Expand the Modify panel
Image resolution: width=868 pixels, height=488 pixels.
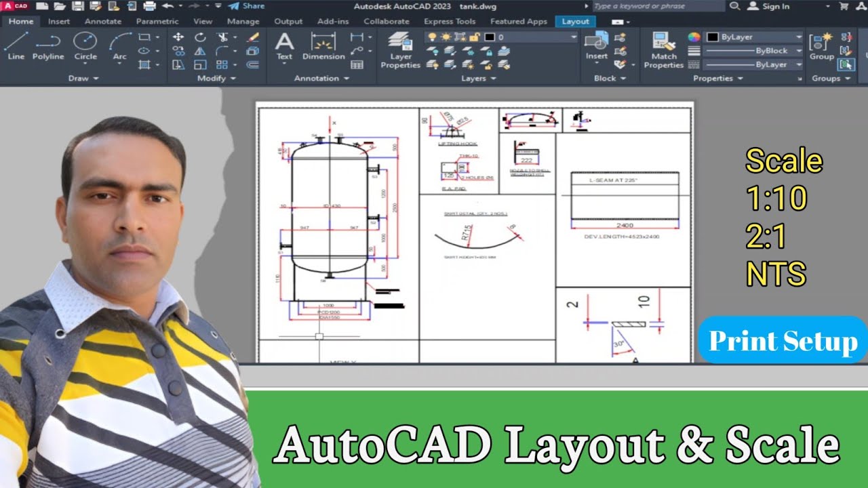pos(215,79)
